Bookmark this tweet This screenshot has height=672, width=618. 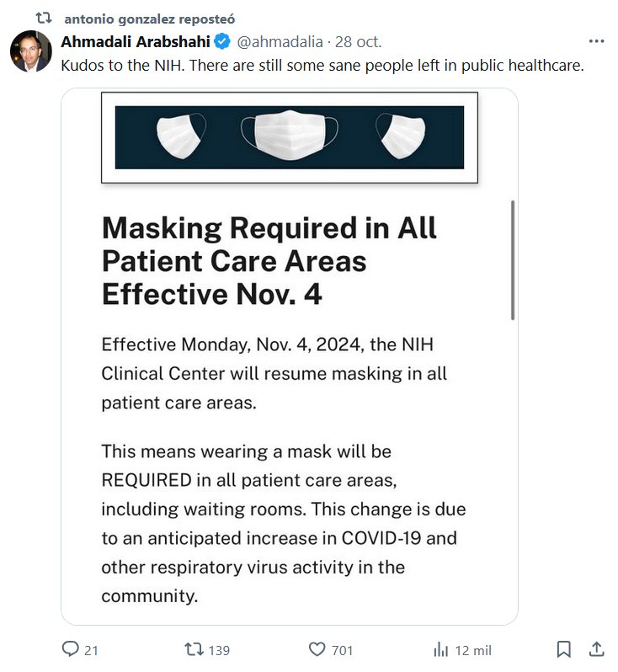click(x=564, y=649)
